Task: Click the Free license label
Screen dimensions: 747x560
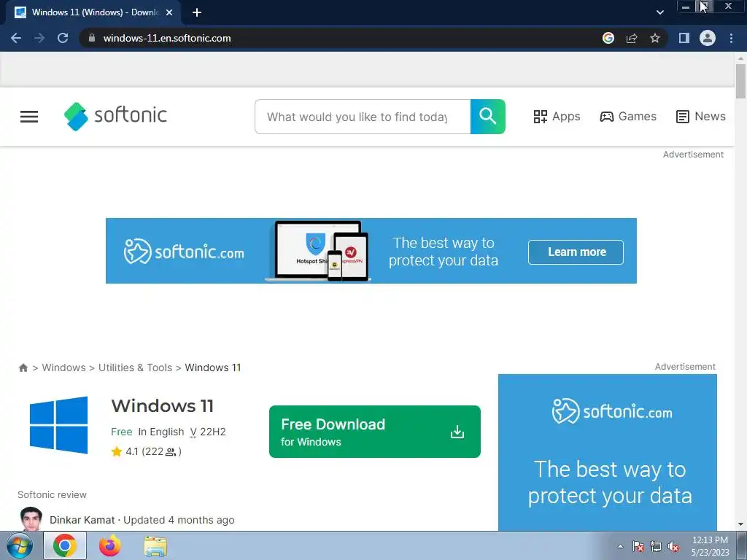Action: point(122,432)
